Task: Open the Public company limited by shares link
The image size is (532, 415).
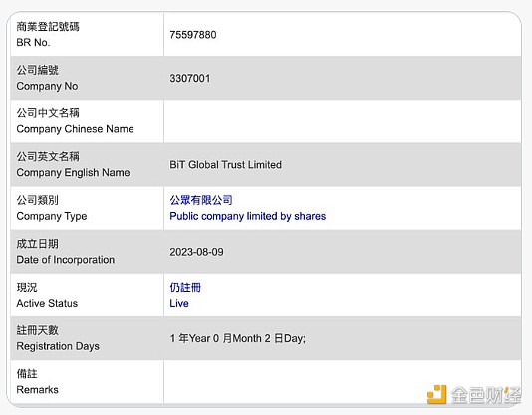Action: coord(248,216)
